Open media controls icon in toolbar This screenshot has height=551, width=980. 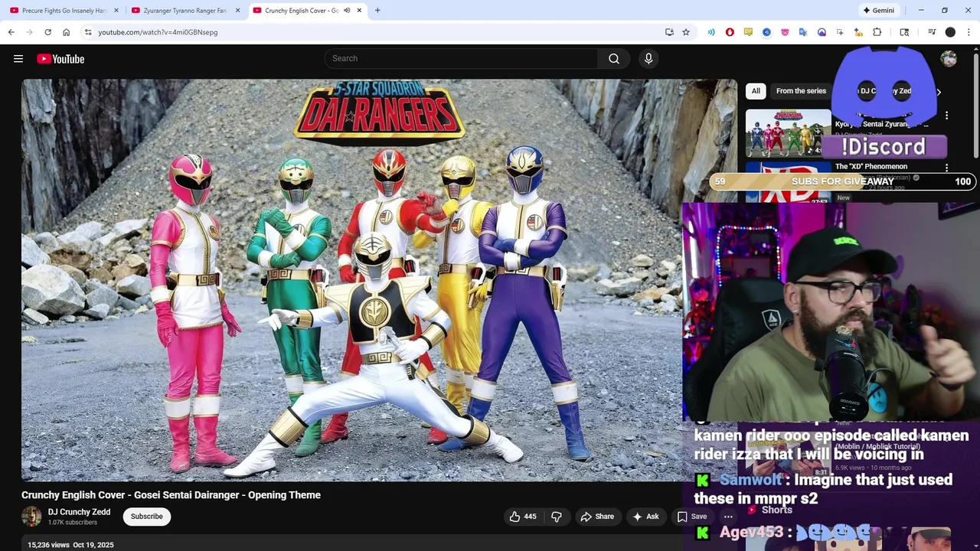[932, 32]
